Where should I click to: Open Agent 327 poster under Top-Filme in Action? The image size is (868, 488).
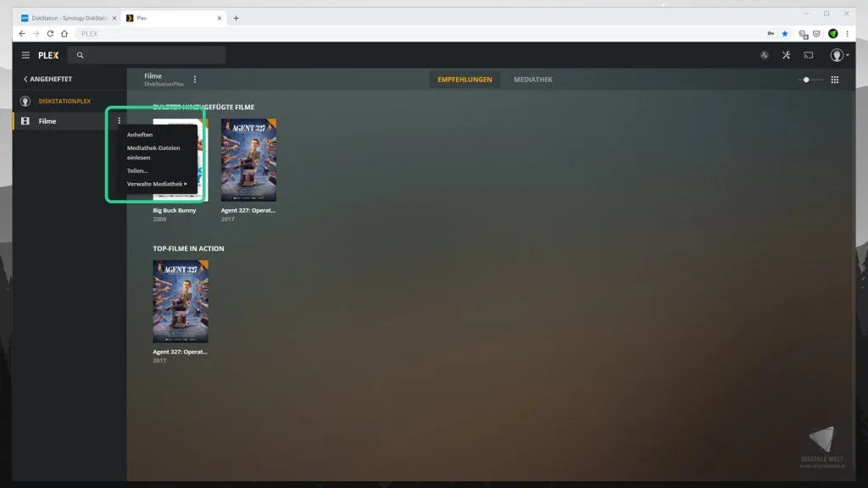[x=181, y=302]
